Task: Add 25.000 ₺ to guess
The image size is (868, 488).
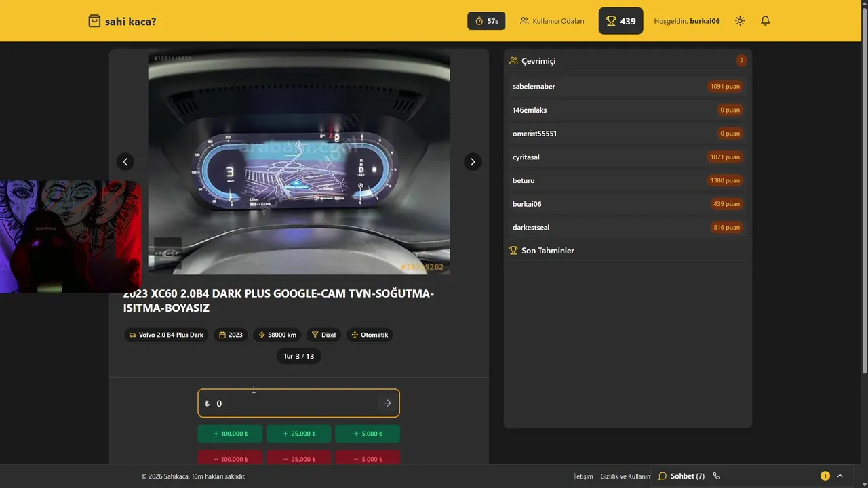Action: tap(298, 434)
